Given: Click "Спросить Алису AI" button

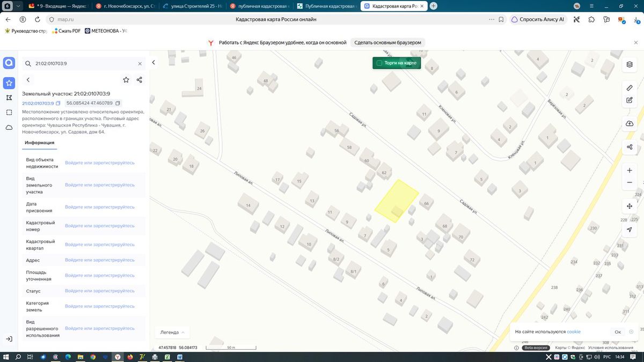Looking at the screenshot, I should [538, 19].
